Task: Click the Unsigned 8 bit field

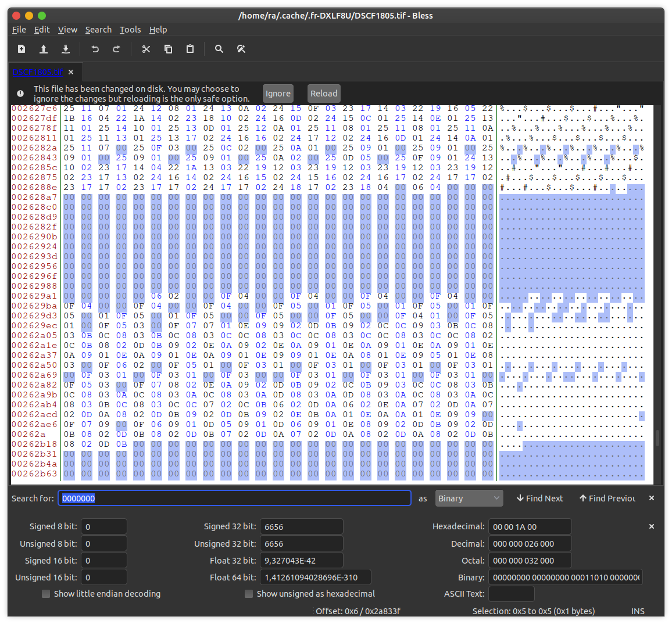Action: click(103, 543)
